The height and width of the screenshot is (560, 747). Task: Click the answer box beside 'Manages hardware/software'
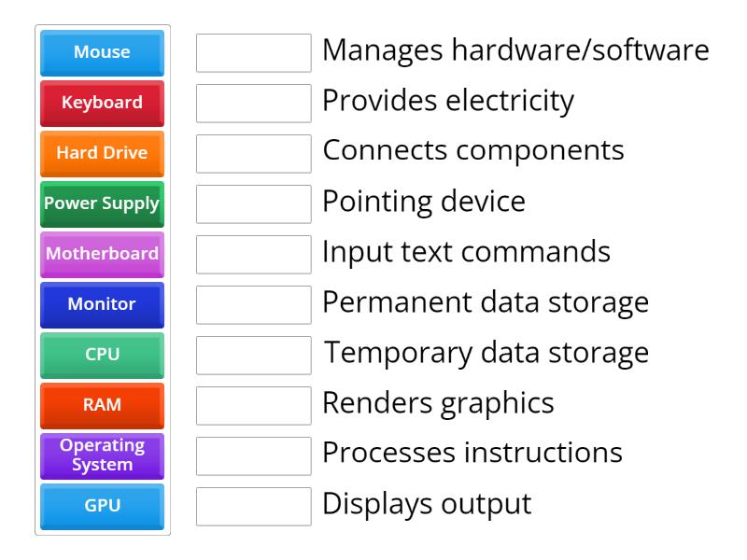coord(253,53)
